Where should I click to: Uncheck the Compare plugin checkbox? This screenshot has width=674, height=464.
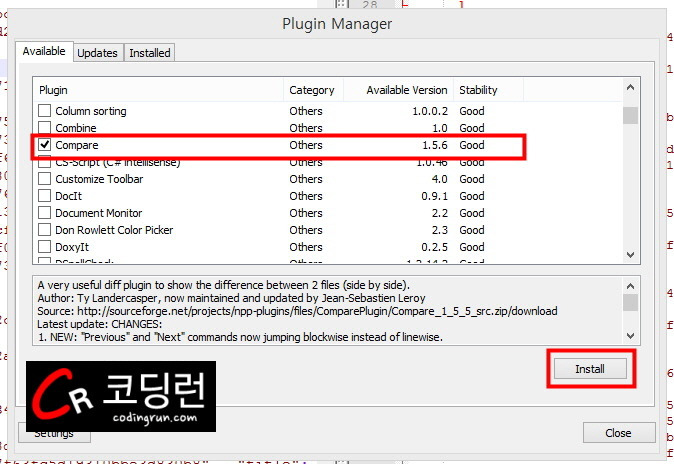(44, 145)
